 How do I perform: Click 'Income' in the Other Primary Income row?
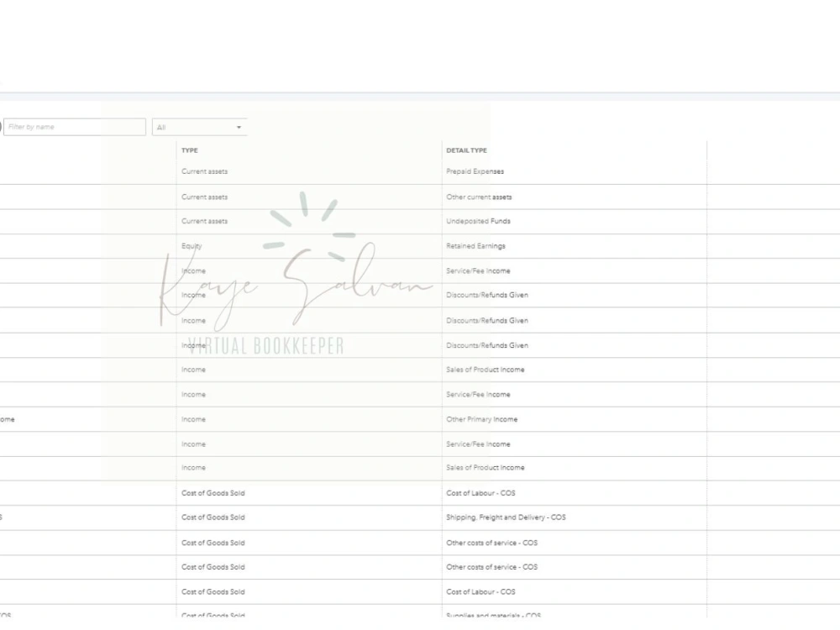tap(193, 419)
